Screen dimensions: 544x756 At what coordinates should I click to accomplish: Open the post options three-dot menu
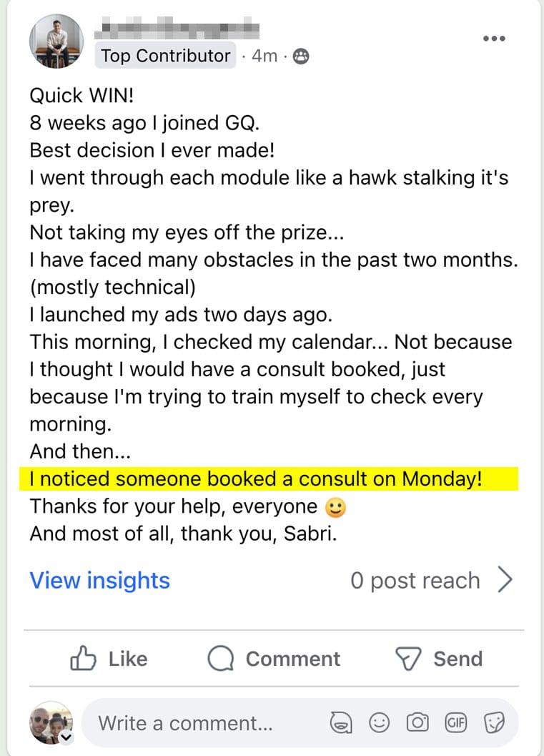click(x=494, y=39)
